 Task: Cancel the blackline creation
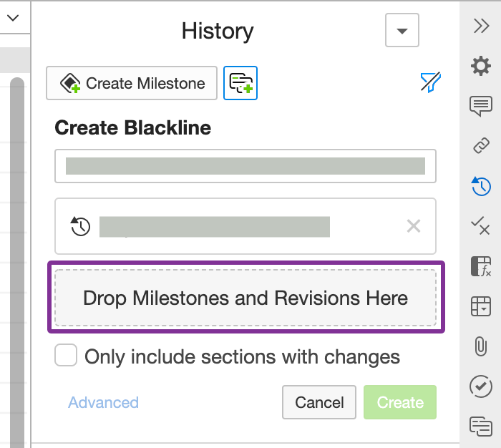[x=319, y=402]
